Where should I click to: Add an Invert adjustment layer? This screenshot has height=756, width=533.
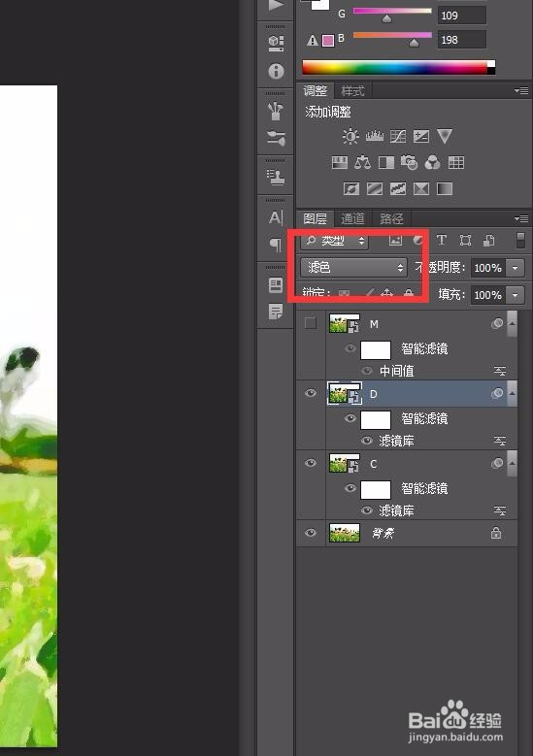(x=351, y=188)
